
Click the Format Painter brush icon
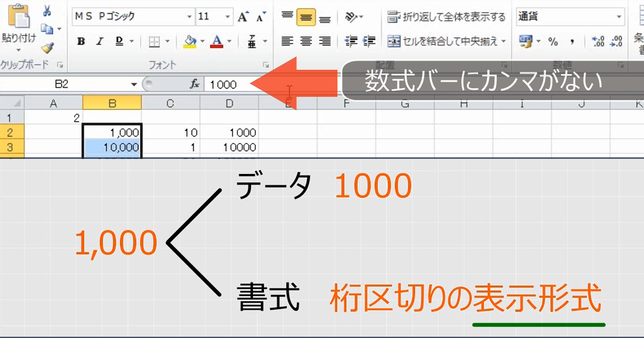point(48,48)
